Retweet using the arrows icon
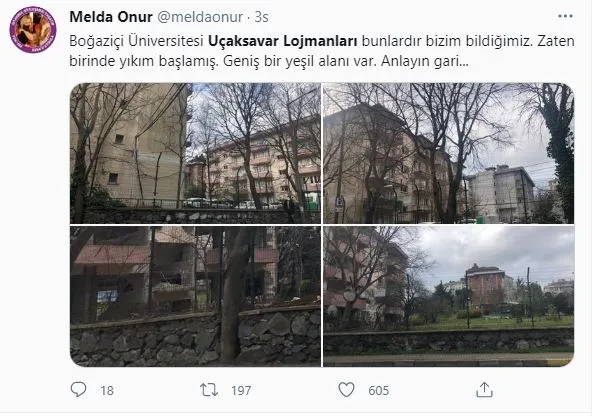This screenshot has width=600, height=416. coord(209,390)
